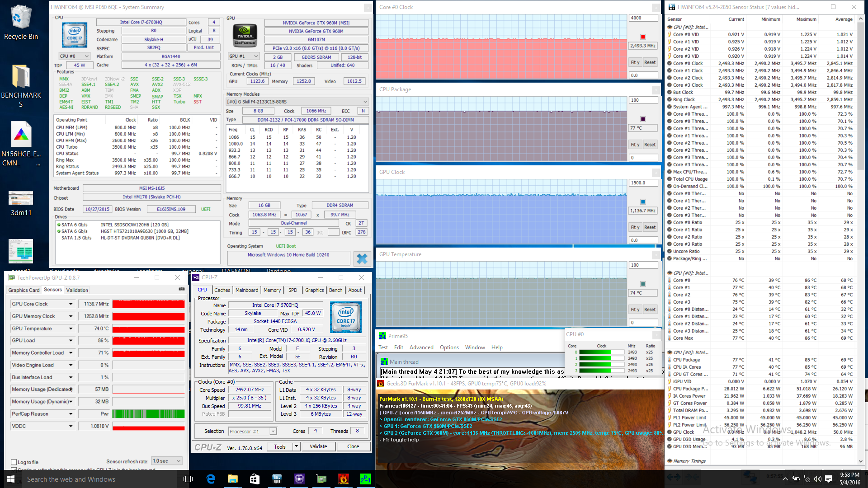Click Reset in the Core #0 Clock graph
The width and height of the screenshot is (868, 488).
[x=650, y=62]
